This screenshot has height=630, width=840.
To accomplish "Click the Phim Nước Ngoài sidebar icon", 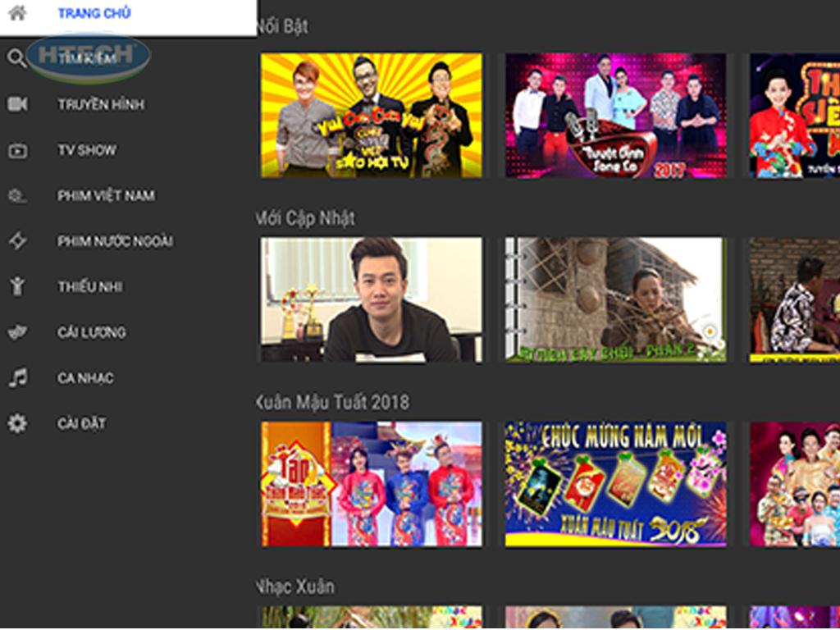I will point(17,241).
